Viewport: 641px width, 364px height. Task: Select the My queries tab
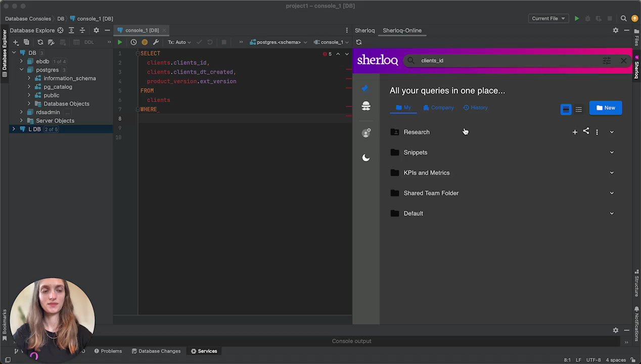403,108
